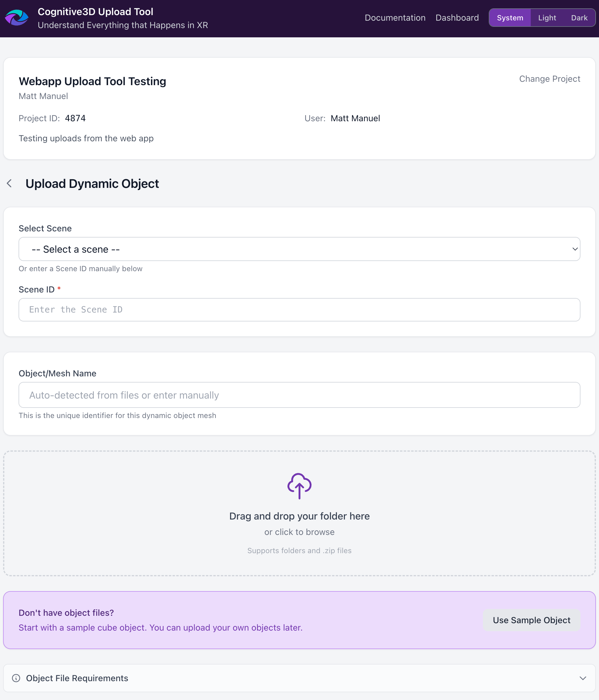Image resolution: width=599 pixels, height=700 pixels.
Task: Expand the Object File Requirements section
Action: [299, 678]
